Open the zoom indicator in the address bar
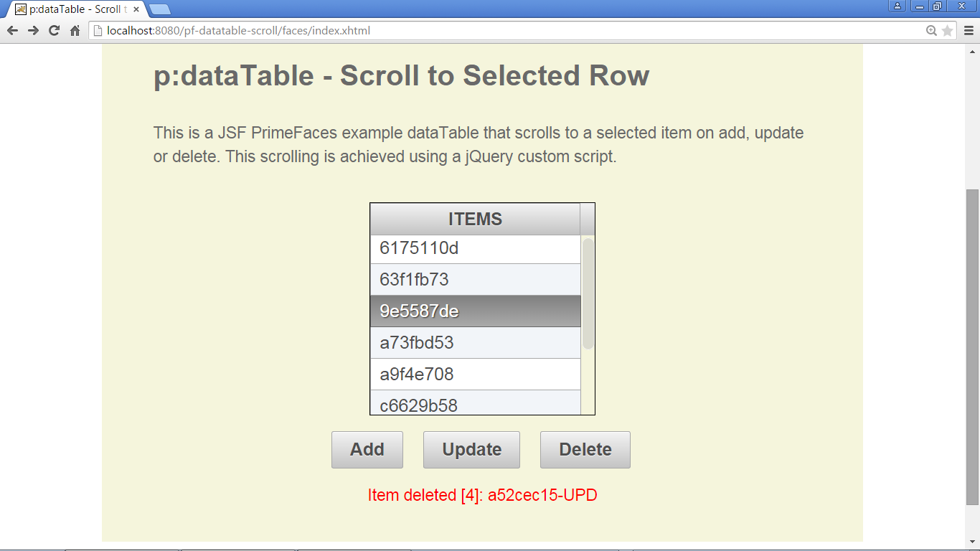Screen dimensions: 980x551 pyautogui.click(x=932, y=31)
